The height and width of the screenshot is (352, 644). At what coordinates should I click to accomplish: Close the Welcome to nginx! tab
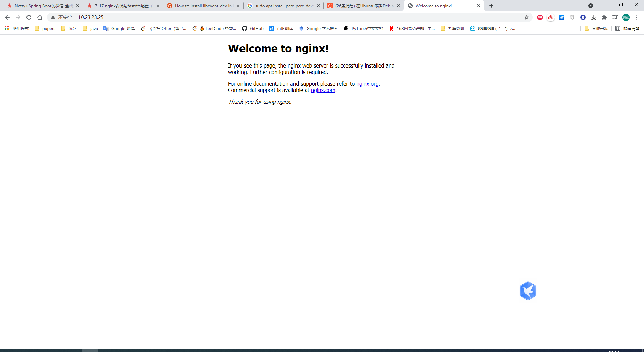point(479,6)
